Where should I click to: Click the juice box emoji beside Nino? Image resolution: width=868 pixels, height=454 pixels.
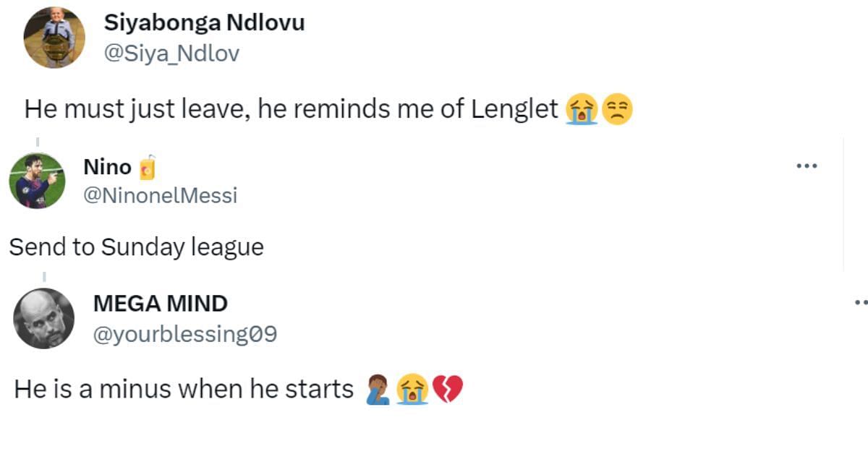(147, 168)
